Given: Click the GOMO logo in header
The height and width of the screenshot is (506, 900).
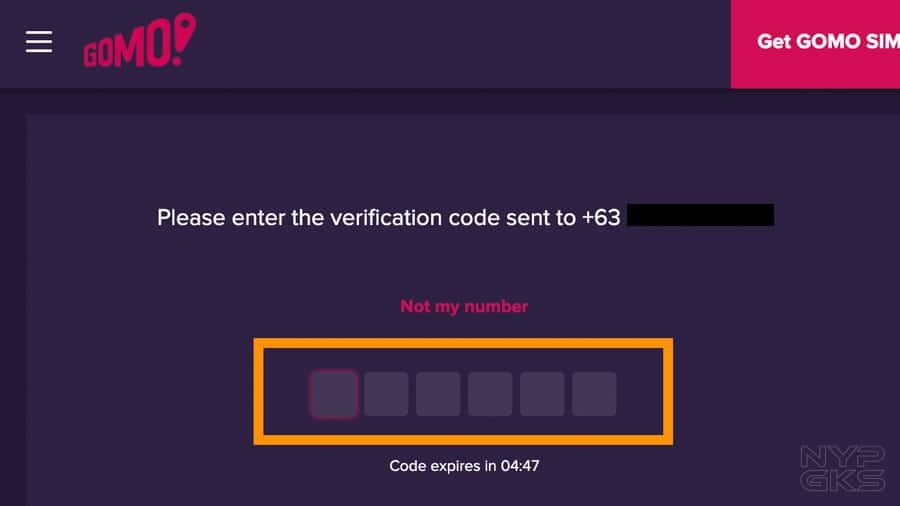Looking at the screenshot, I should coord(139,40).
